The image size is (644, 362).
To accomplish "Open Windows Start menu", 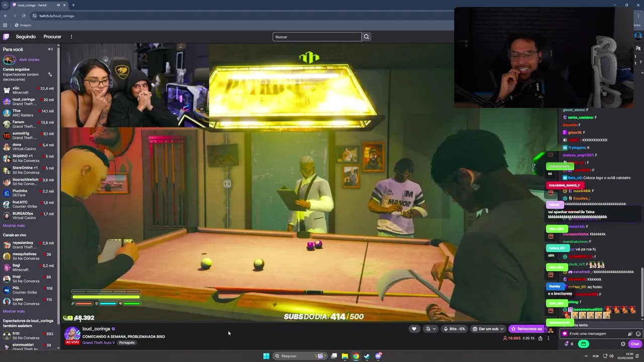I will coord(266,356).
